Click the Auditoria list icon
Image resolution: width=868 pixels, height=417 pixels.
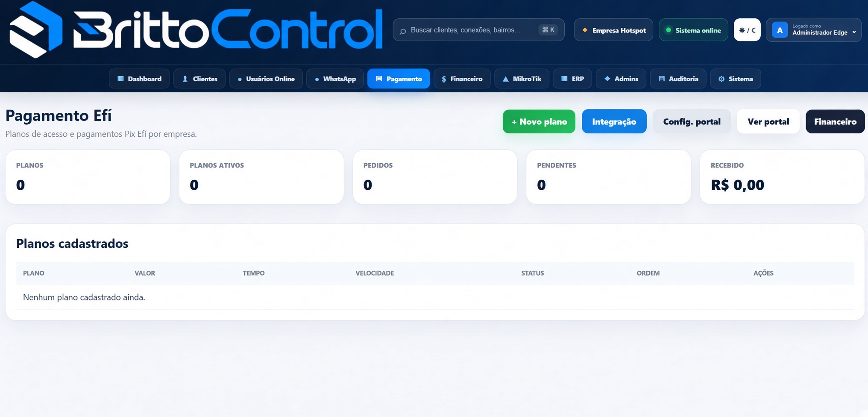661,79
